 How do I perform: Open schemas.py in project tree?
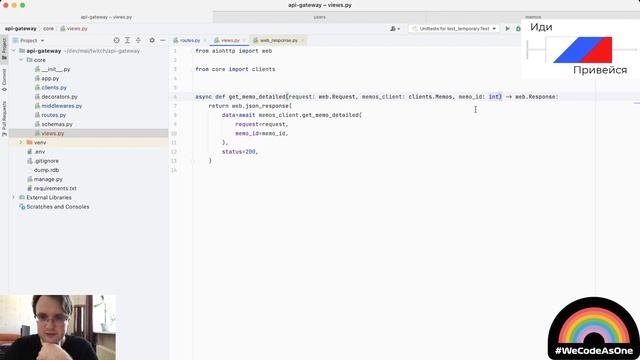click(x=57, y=124)
